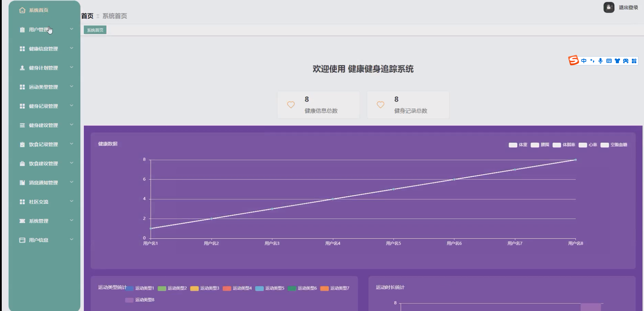
Task: Click the user avatar icon near 退出登录
Action: (x=609, y=7)
